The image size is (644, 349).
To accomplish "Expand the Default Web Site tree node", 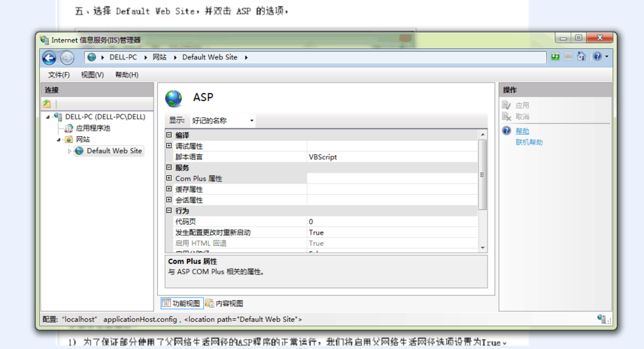I will [69, 151].
